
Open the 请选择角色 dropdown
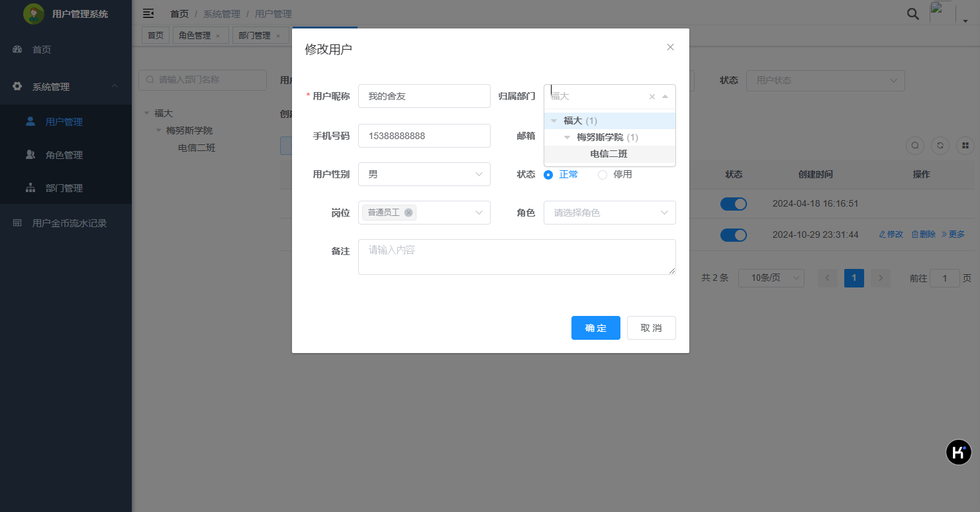610,213
